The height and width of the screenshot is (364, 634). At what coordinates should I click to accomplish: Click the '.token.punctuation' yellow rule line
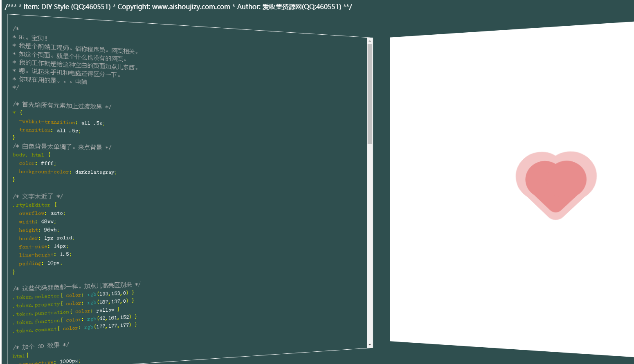[66, 312]
